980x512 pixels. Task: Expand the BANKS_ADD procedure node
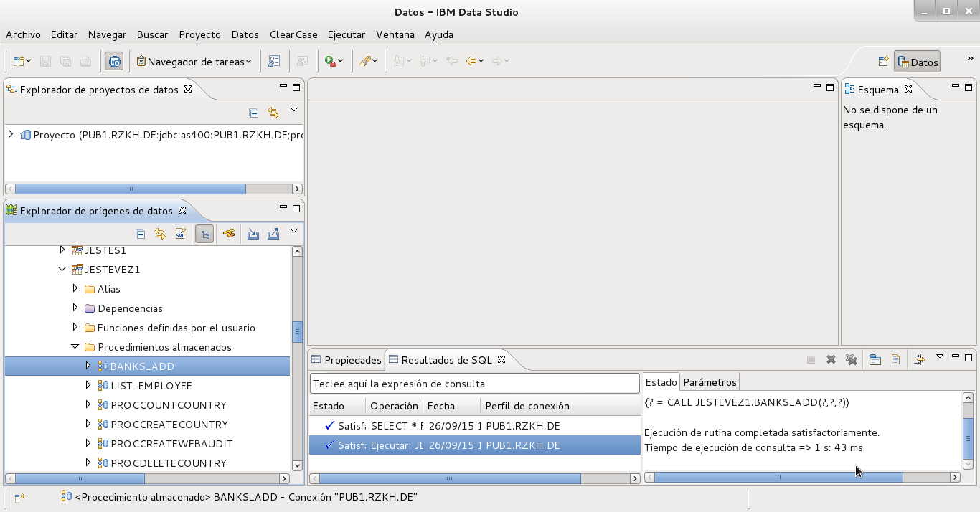[x=88, y=366]
